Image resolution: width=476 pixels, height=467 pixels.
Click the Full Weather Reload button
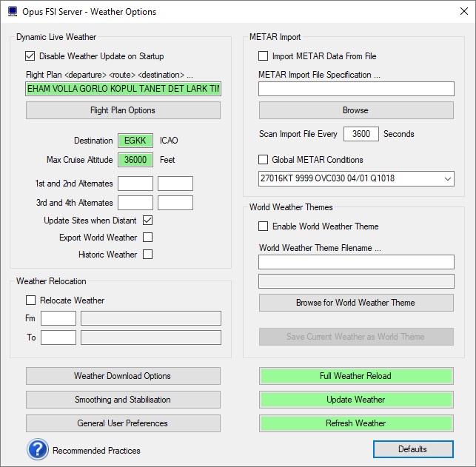(356, 376)
